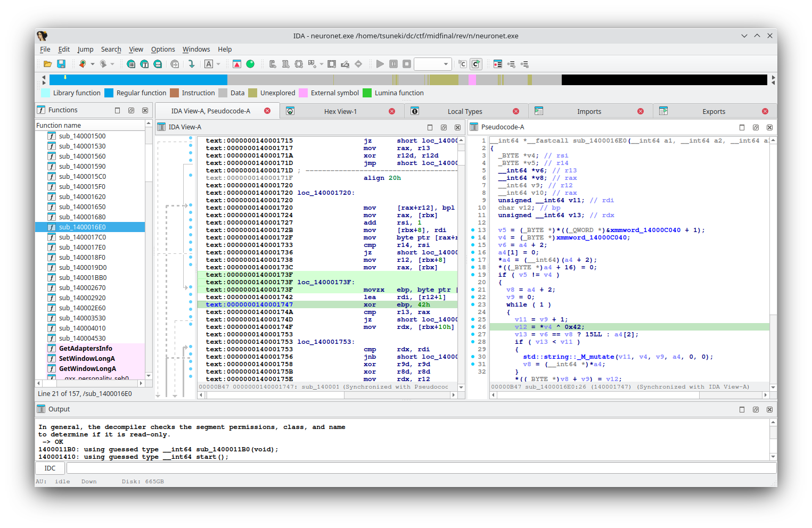Click the Pseudocode-A panel header icon
The image size is (812, 528).
pos(474,127)
